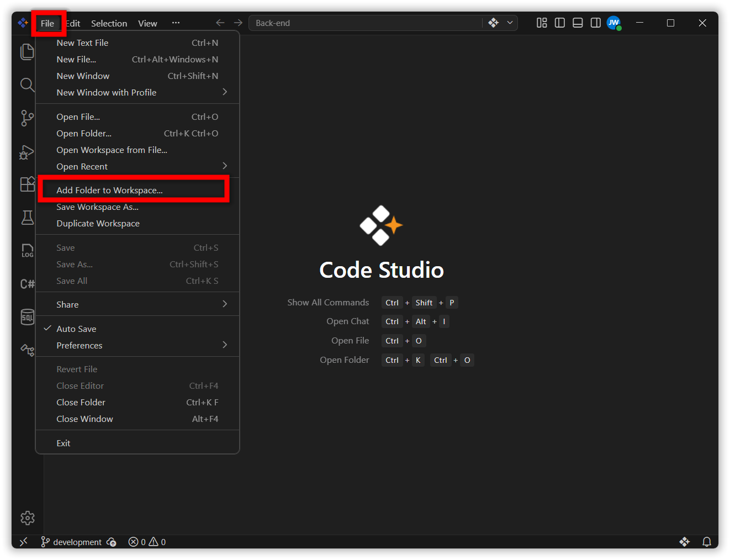This screenshot has height=560, width=730.
Task: Go forward with the right arrow
Action: coord(238,23)
